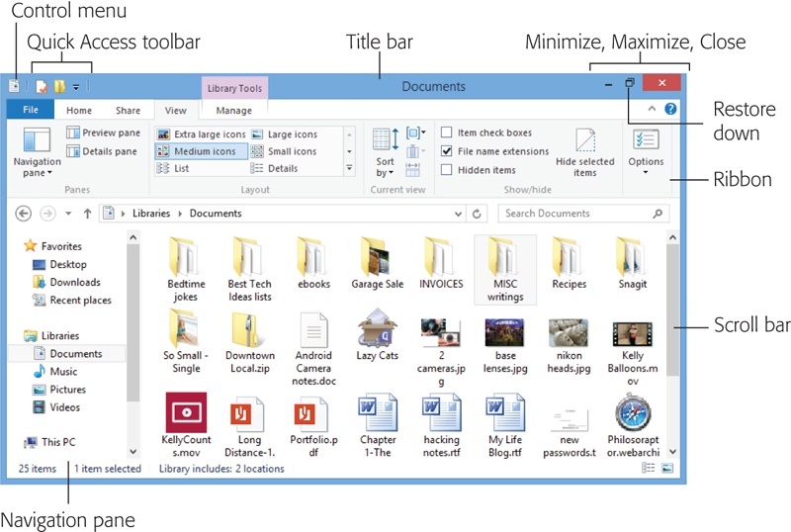Switch to the Share ribbon tab
Image resolution: width=791 pixels, height=532 pixels.
point(128,110)
